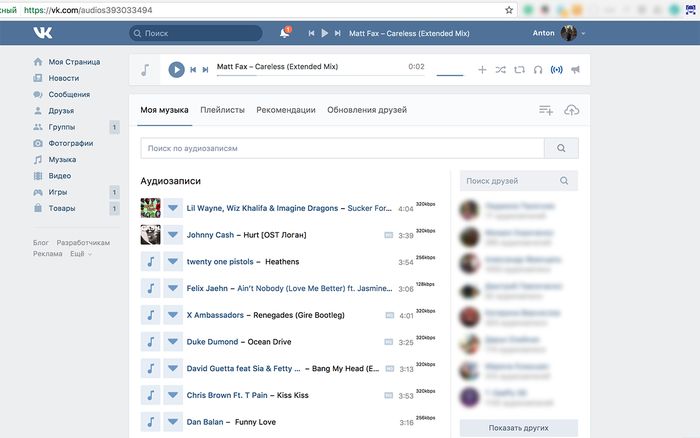The width and height of the screenshot is (700, 438).
Task: Click the Видео film icon in sidebar
Action: pos(38,176)
